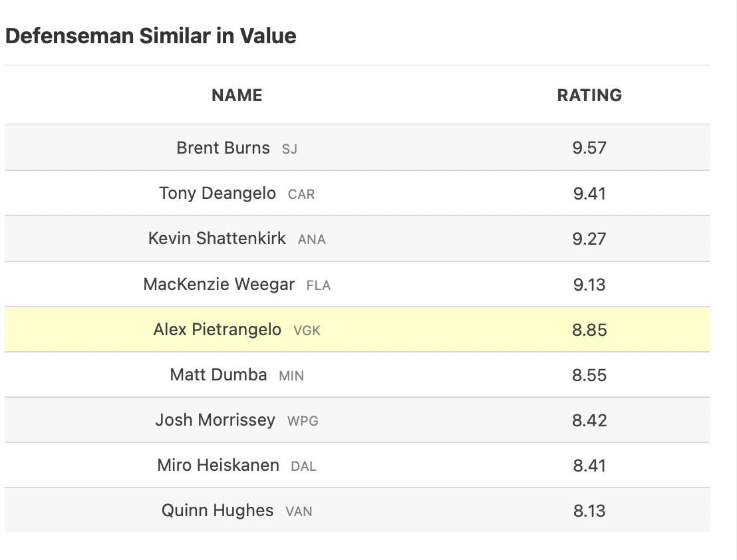Screen dimensions: 737x560
Task: Open Tony Deangelo's player page
Action: (x=218, y=194)
